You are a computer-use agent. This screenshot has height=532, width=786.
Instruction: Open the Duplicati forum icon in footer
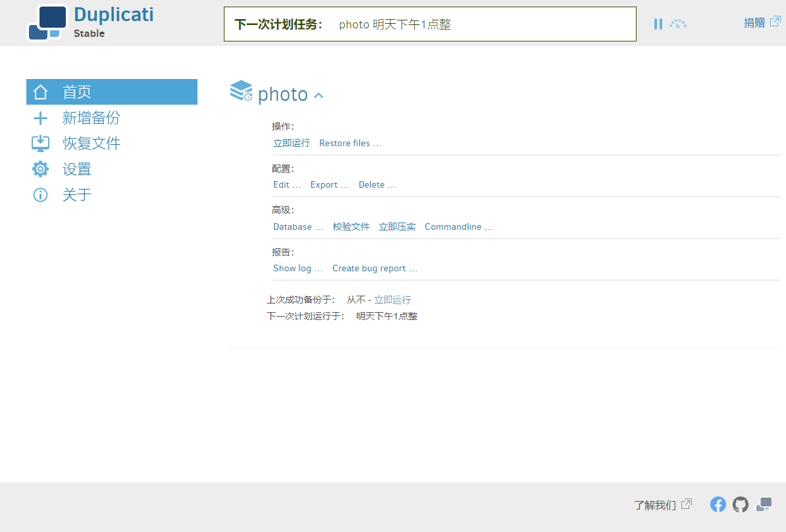coord(764,504)
